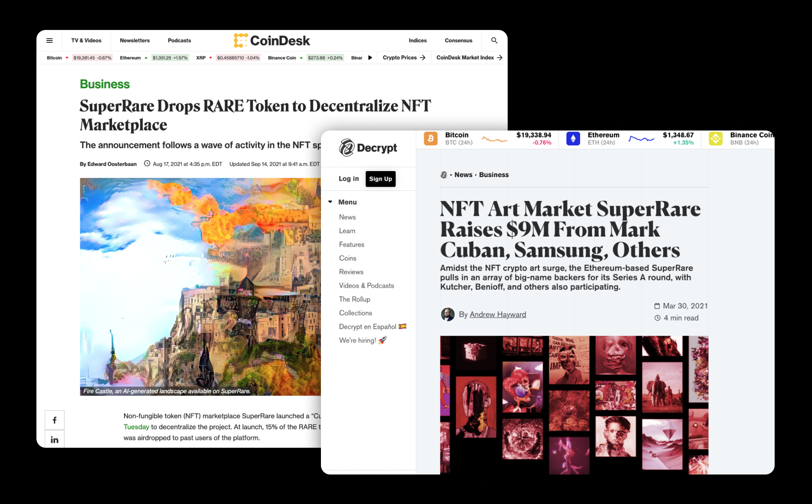Select Podcasts in CoinDesk navigation
Screen dimensions: 812x504
(179, 41)
